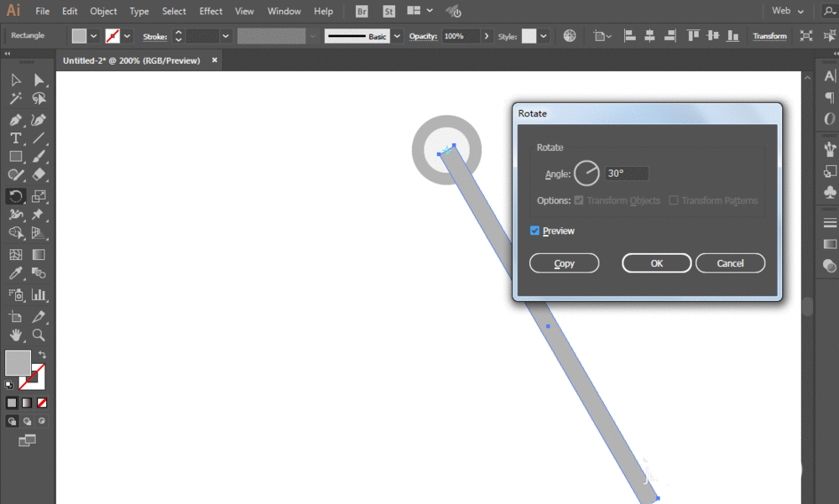Select the Pen tool in the toolbox
The height and width of the screenshot is (504, 839).
coord(15,119)
